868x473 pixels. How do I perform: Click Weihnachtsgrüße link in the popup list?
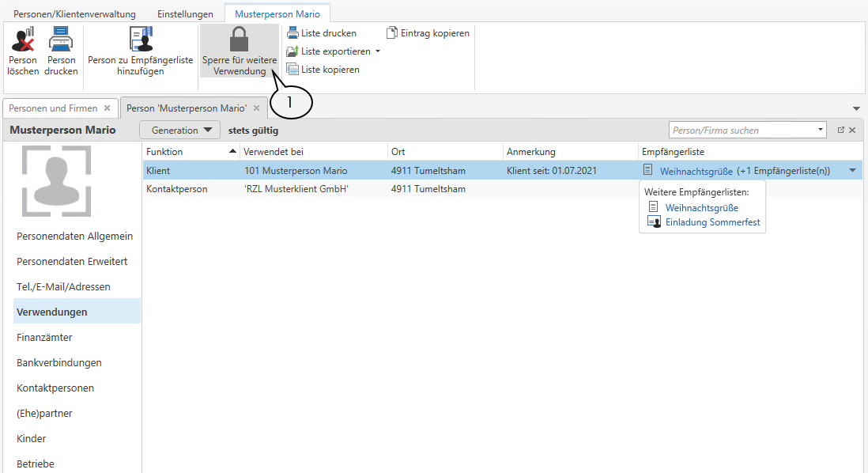click(x=701, y=207)
